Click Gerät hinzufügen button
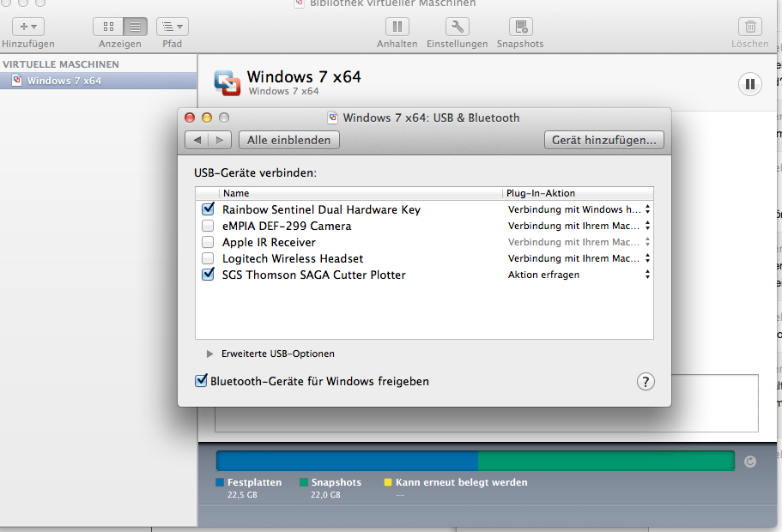 pos(604,140)
